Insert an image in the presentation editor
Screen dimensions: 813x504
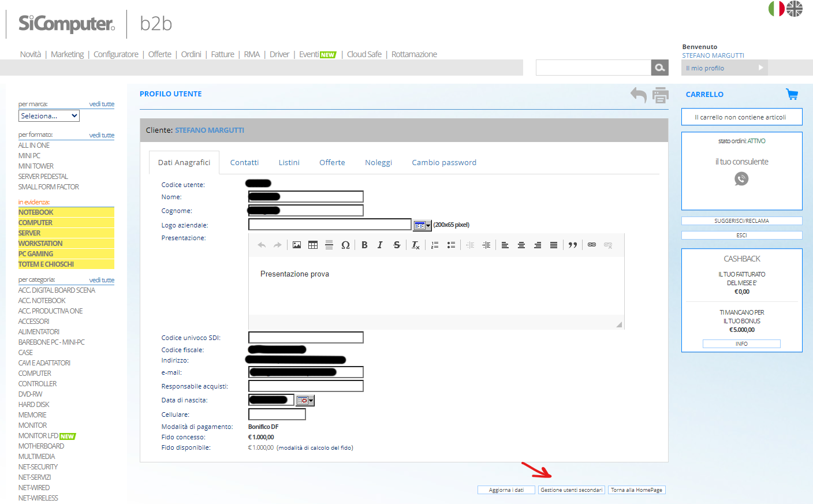297,245
